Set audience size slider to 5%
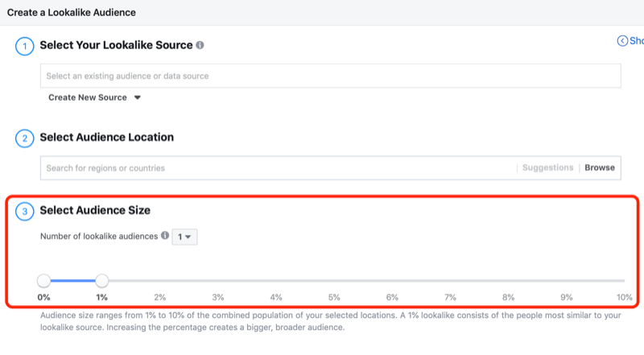The width and height of the screenshot is (644, 355). (334, 281)
